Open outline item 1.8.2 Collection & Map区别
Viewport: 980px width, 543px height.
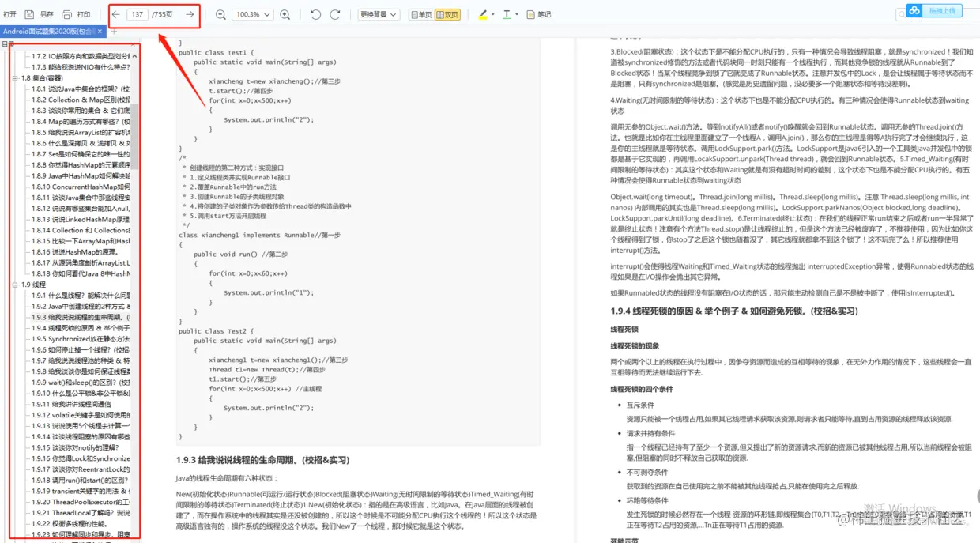(x=81, y=100)
